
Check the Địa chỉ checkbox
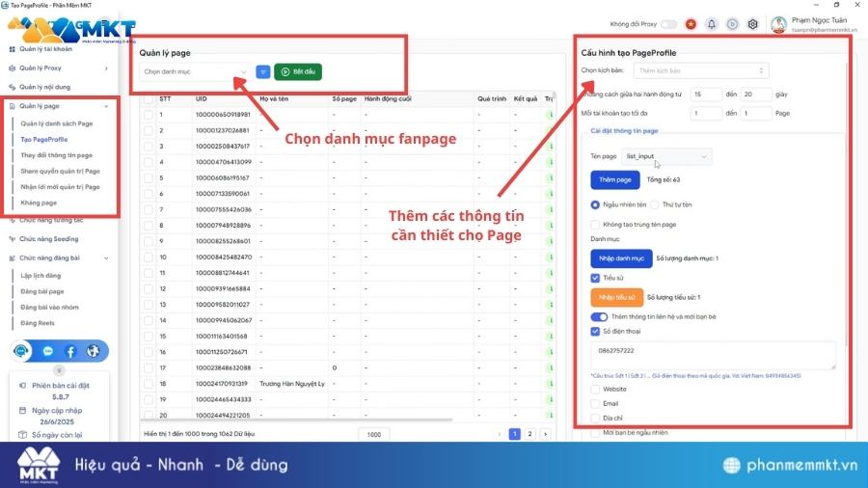595,419
